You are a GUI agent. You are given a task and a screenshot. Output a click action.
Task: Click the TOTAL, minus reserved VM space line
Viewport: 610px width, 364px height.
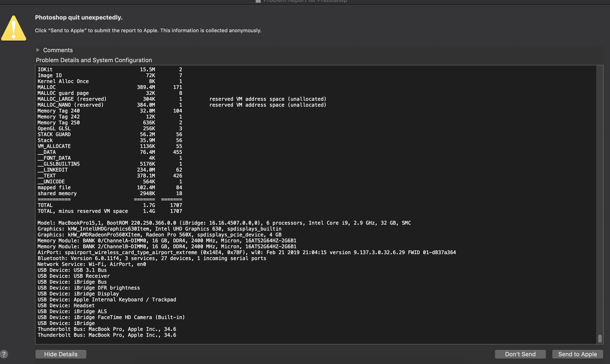(82, 211)
